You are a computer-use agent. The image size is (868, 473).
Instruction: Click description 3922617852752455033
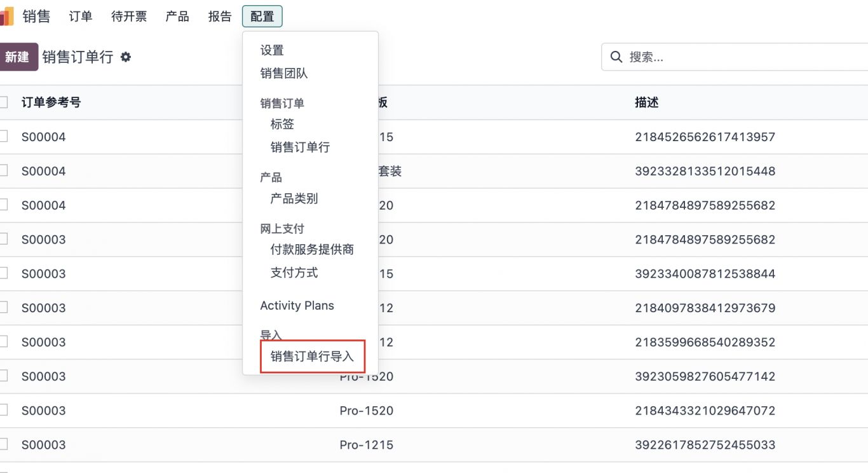pos(705,445)
